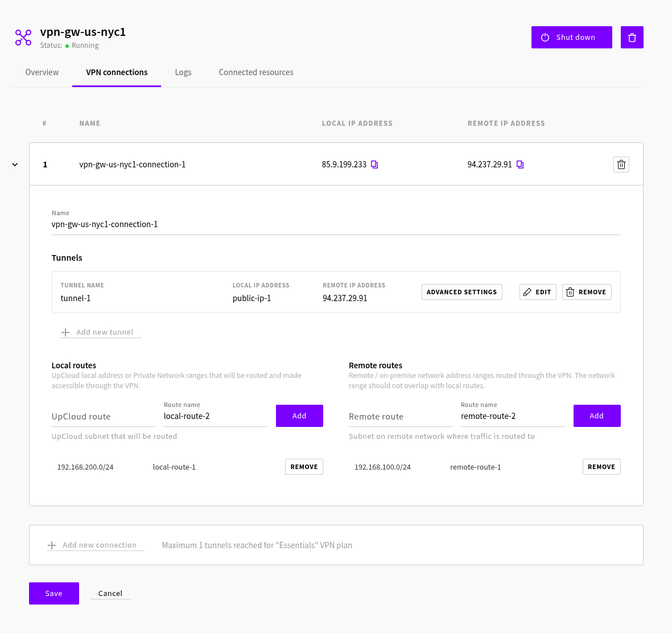Open the Overview tab
Screen dimensions: 672x633
pyautogui.click(x=42, y=72)
